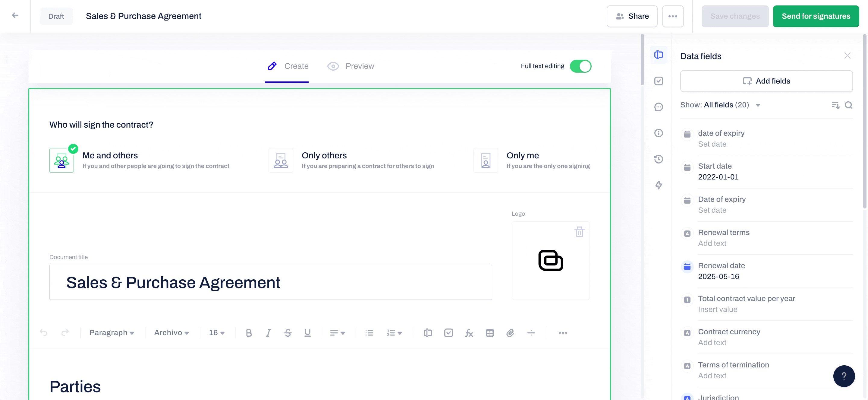The height and width of the screenshot is (400, 868).
Task: Click the document title input field
Action: 270,282
